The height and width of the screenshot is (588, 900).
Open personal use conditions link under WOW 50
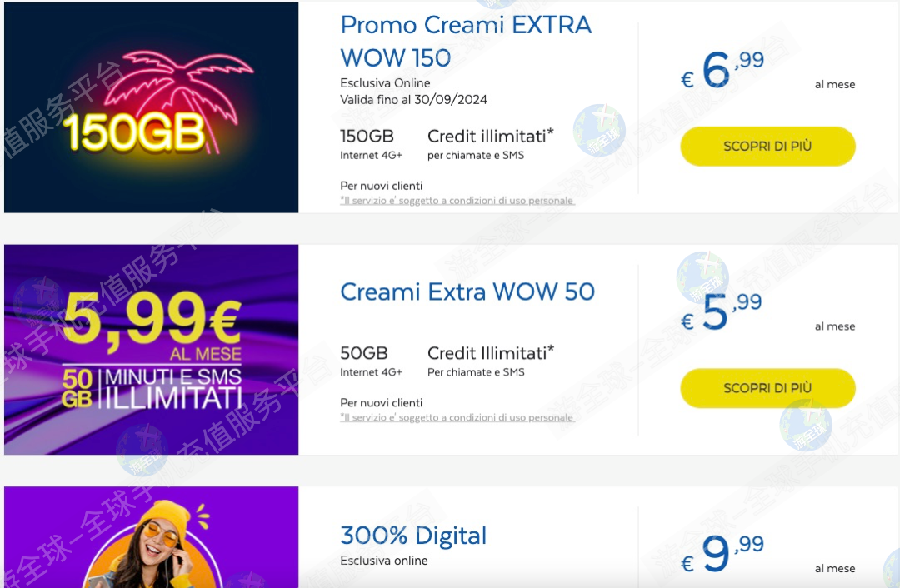(457, 417)
